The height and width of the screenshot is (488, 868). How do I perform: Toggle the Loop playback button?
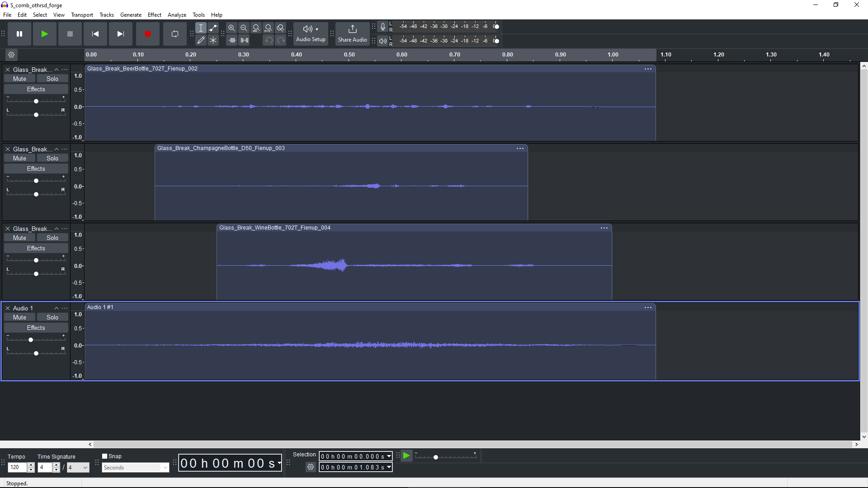(x=175, y=34)
